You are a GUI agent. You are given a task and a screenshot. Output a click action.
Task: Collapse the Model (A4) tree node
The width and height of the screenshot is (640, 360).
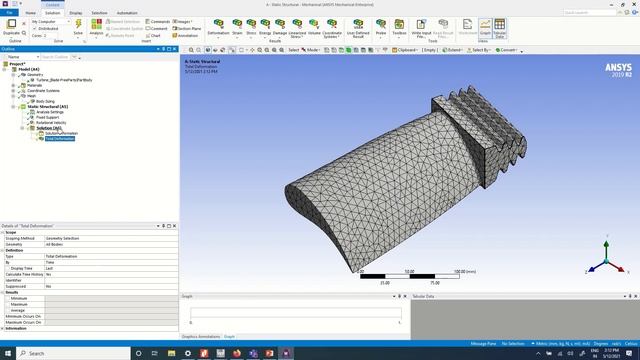tap(5, 69)
